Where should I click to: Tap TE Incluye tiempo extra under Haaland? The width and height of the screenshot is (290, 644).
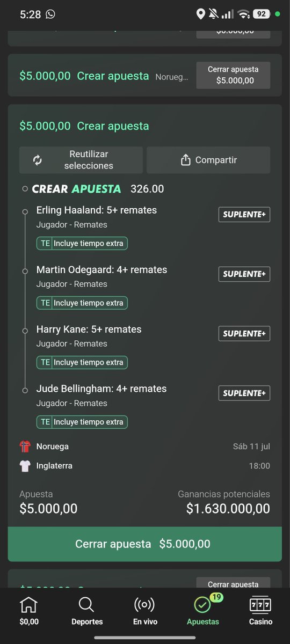click(x=82, y=243)
